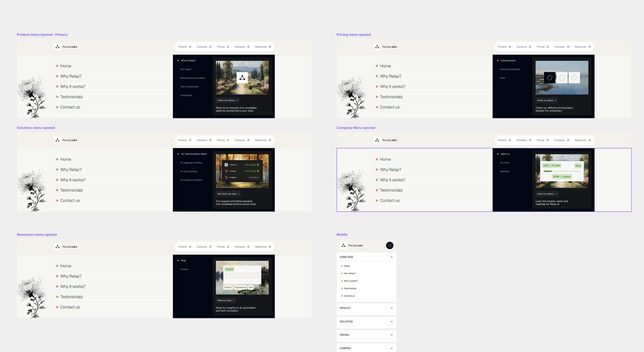
Task: Click 'Why it works?' link in Pricing frame
Action: (392, 86)
